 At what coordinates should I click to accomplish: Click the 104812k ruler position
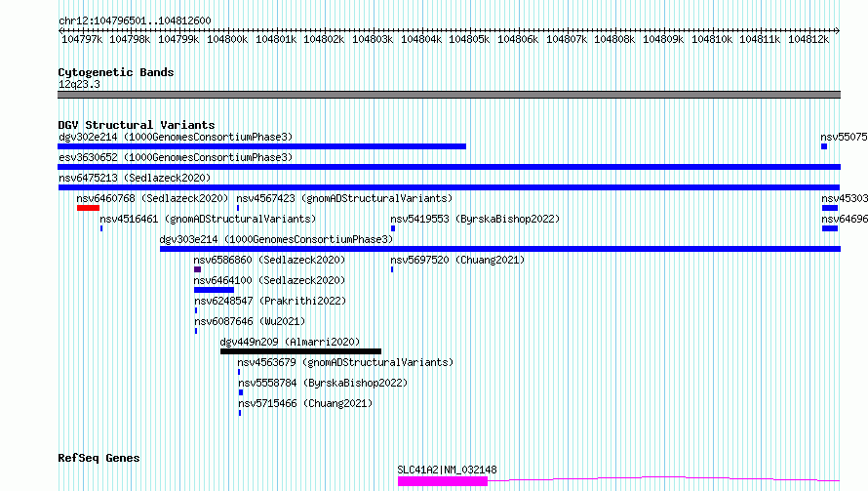(809, 39)
